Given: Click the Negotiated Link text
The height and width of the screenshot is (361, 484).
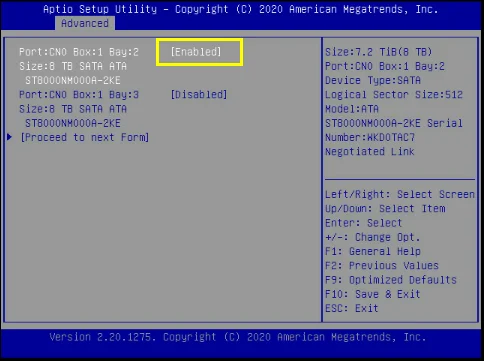Looking at the screenshot, I should click(370, 152).
